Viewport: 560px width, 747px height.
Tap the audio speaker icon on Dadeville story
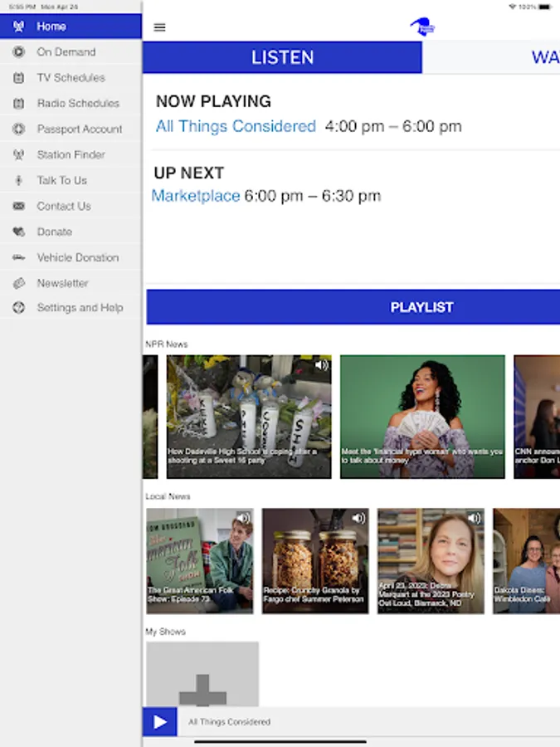click(321, 365)
